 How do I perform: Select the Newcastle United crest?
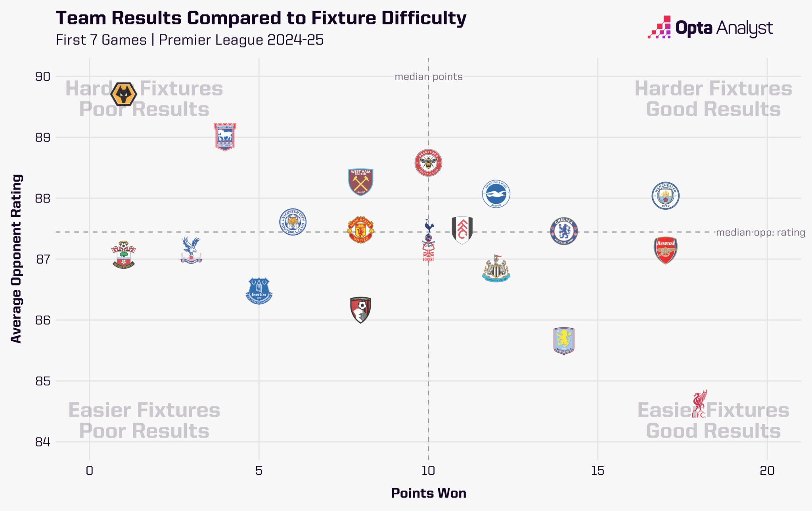tap(496, 268)
